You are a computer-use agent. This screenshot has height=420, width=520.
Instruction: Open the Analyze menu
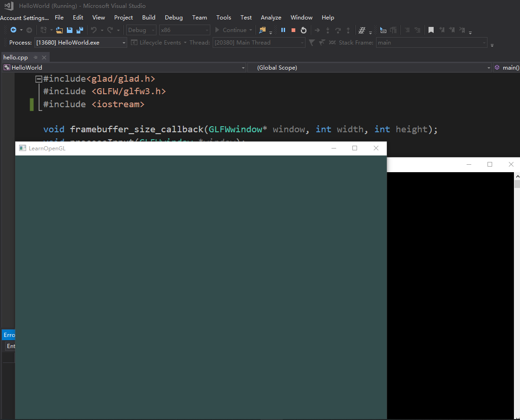pyautogui.click(x=271, y=18)
